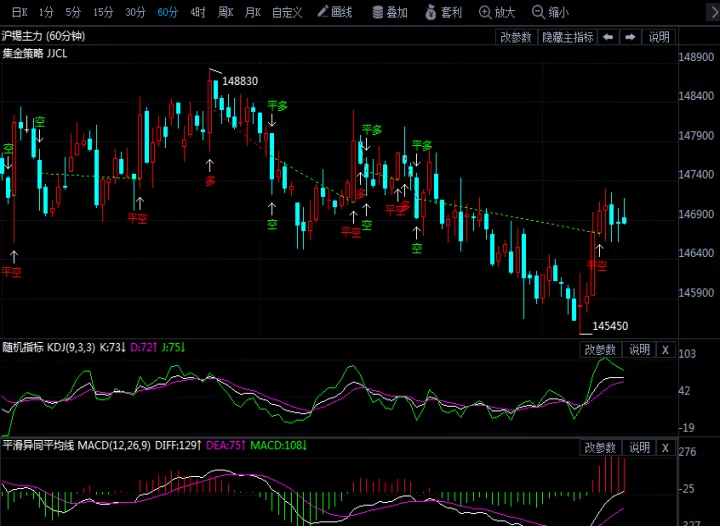The height and width of the screenshot is (526, 720).
Task: Open the 自定义 custom period option
Action: point(287,12)
